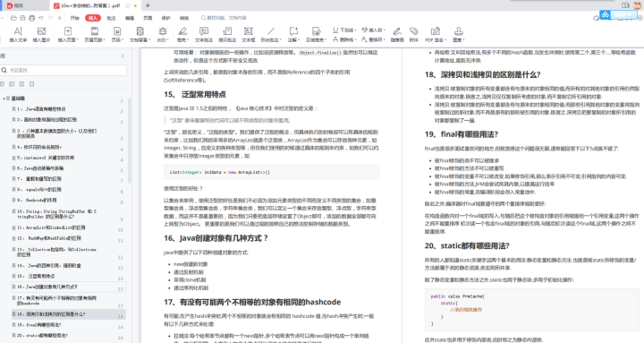
Task: Click the sidebar vertical scrollbar
Action: [x=130, y=140]
